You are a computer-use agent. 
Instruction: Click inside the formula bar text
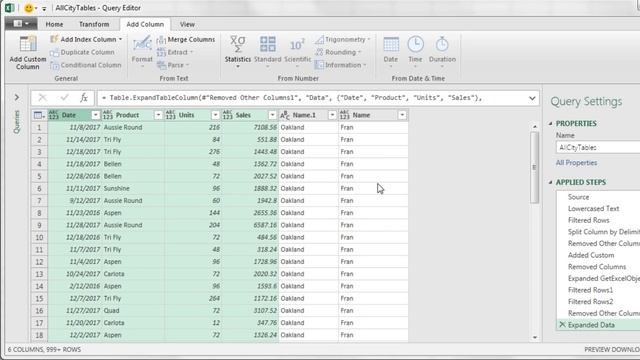(x=291, y=98)
